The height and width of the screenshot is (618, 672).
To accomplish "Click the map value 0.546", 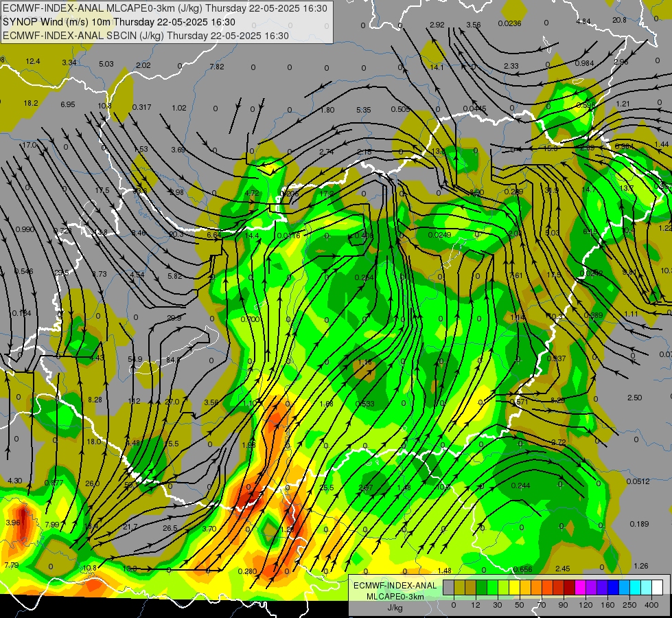I will click(x=23, y=271).
